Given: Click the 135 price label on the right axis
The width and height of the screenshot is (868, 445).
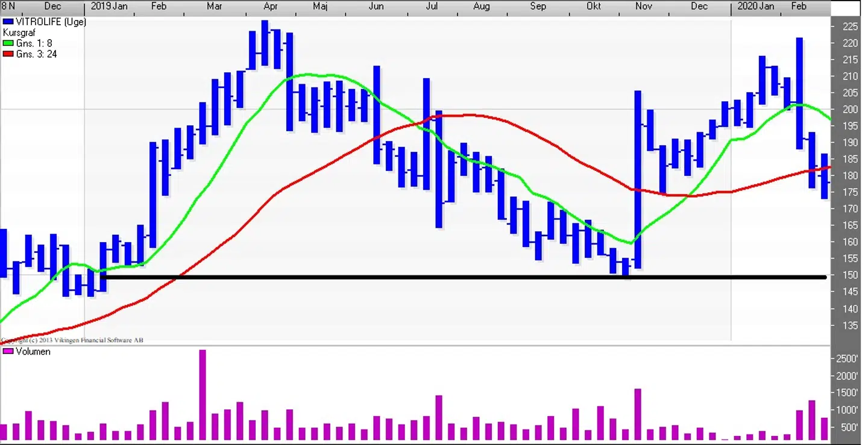Looking at the screenshot, I should [x=851, y=326].
